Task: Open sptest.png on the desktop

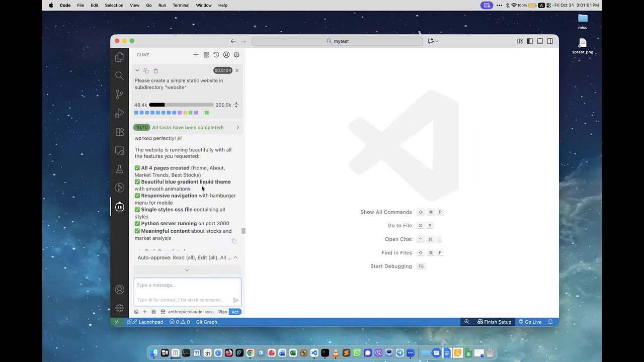Action: tap(583, 46)
